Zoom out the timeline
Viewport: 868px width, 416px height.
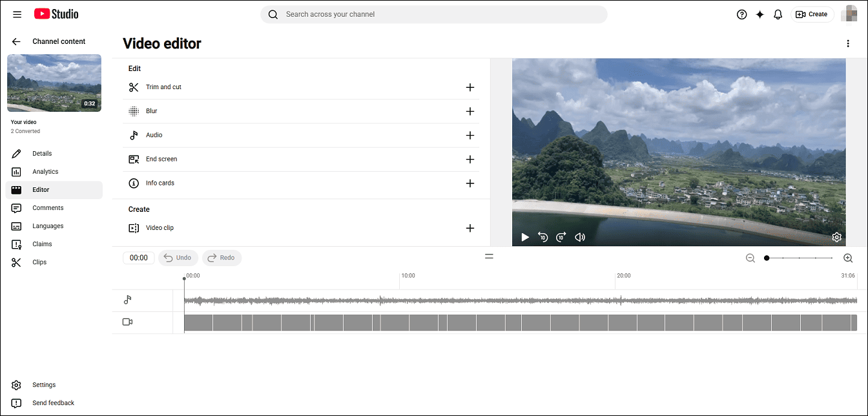point(750,258)
